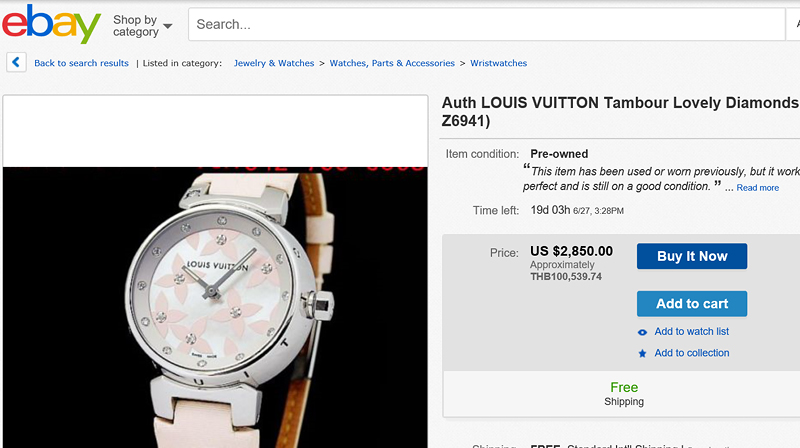Open Watches, Parts & Accessories category
Viewport: 800px width, 448px height.
[x=392, y=63]
